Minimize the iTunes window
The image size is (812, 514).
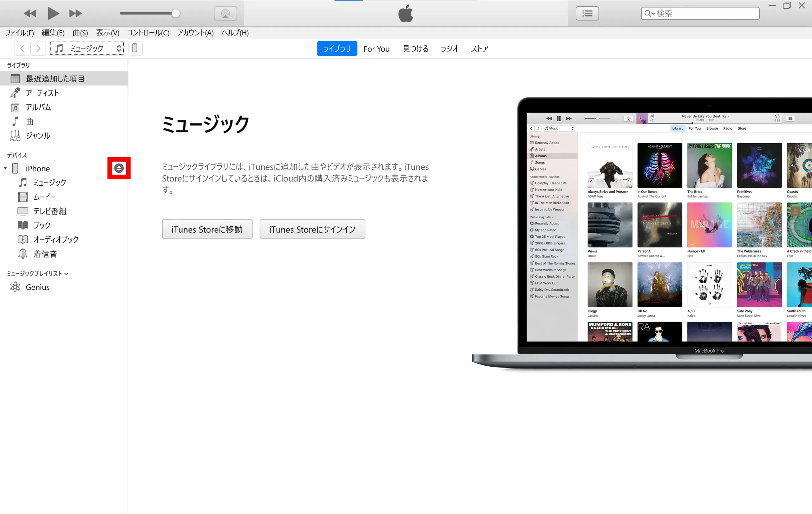772,5
